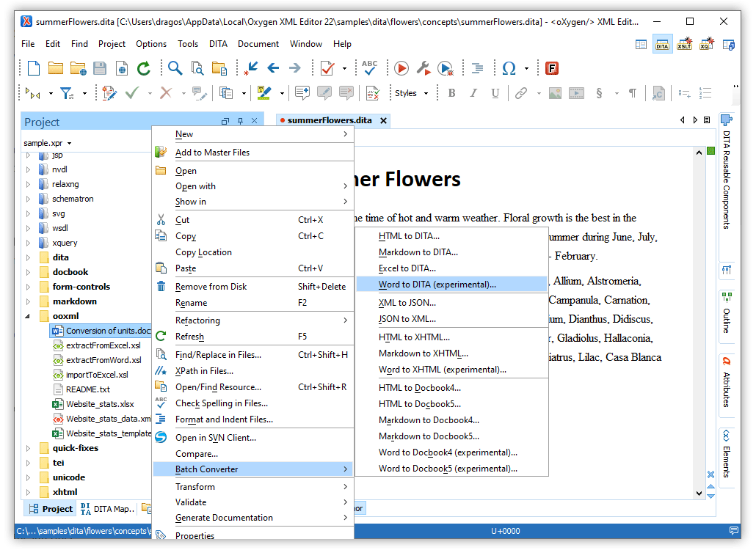Screen dimensions: 756x550
Task: Switch to DITA Maps Manager tab
Action: click(x=107, y=509)
